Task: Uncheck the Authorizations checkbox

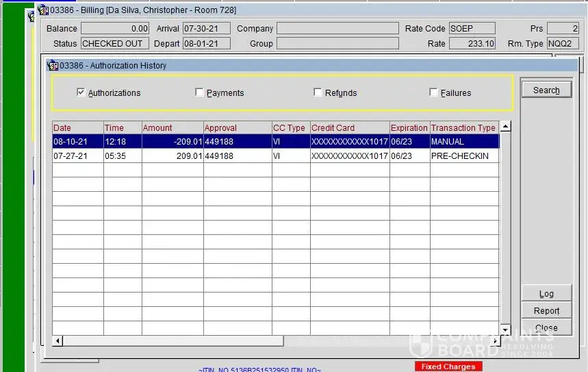Action: pos(81,92)
